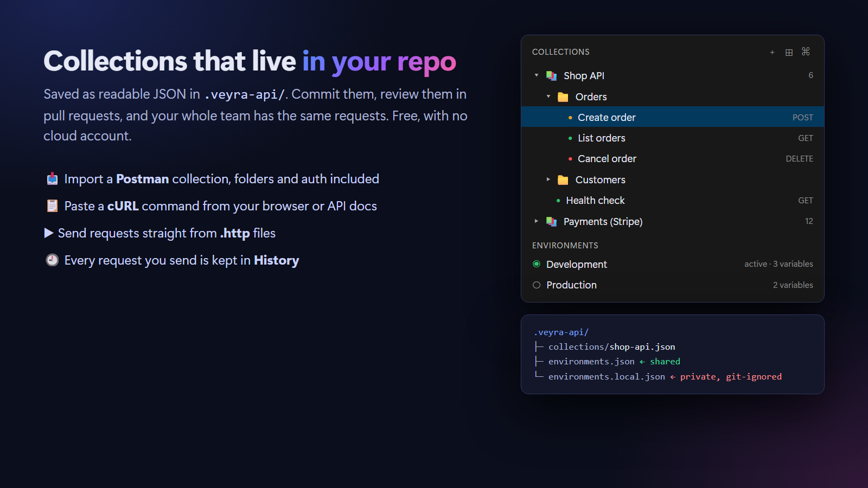
Task: Click the ENVIRONMENTS section heading
Action: (565, 246)
